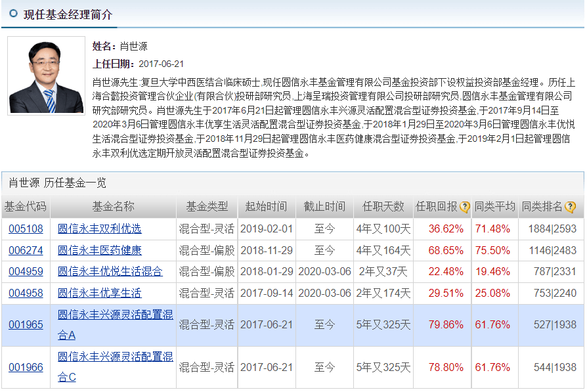Open the 圆信永丰兴源灵活配置混合C fund link

pyautogui.click(x=116, y=367)
